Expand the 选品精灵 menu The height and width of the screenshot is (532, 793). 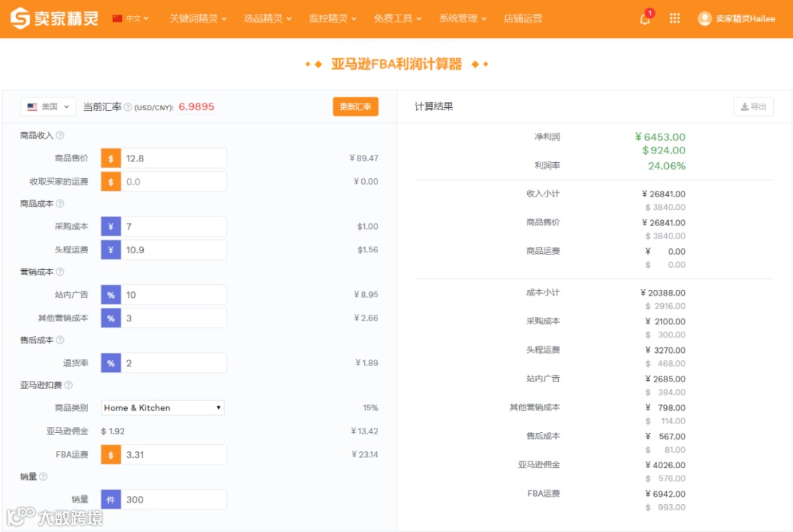(x=267, y=18)
